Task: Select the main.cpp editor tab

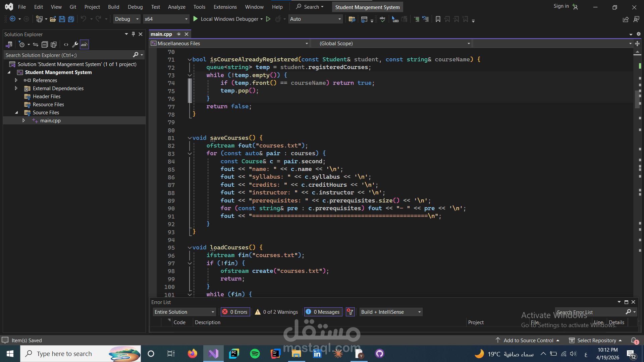Action: [x=161, y=34]
